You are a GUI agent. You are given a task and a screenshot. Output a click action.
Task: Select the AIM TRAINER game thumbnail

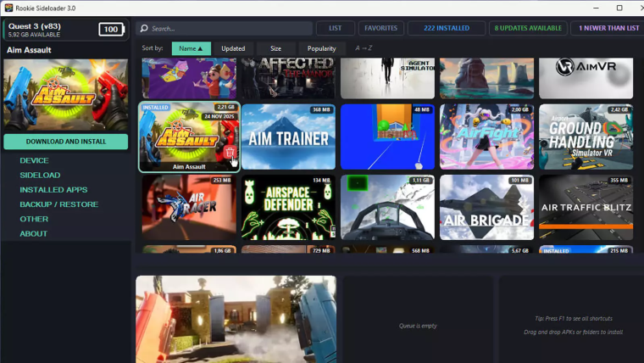click(x=289, y=137)
